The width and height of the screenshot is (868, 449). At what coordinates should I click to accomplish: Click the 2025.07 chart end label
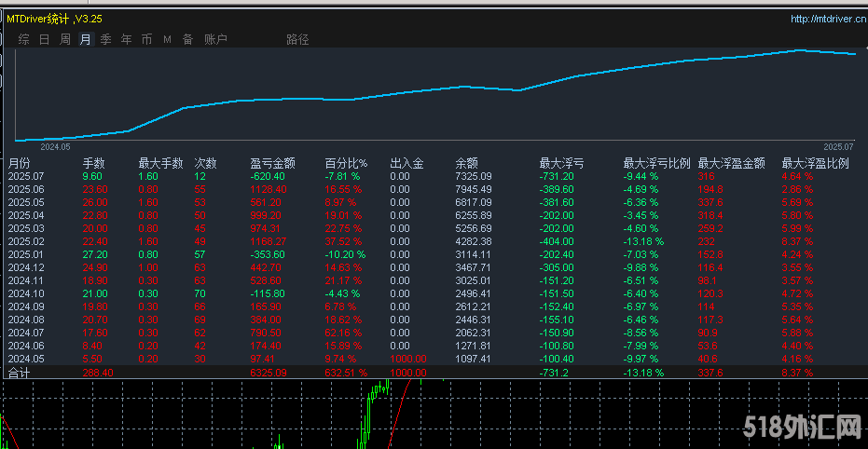pyautogui.click(x=838, y=147)
